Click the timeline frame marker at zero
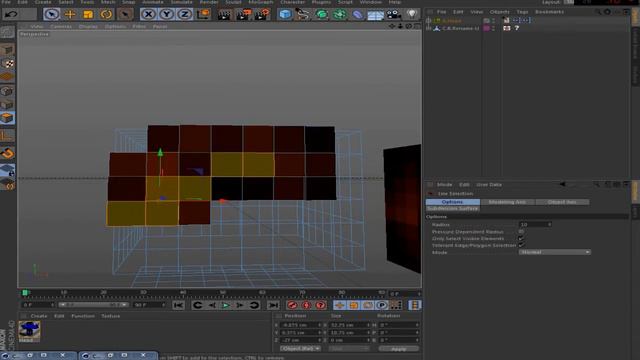This screenshot has width=640, height=360. click(x=25, y=293)
